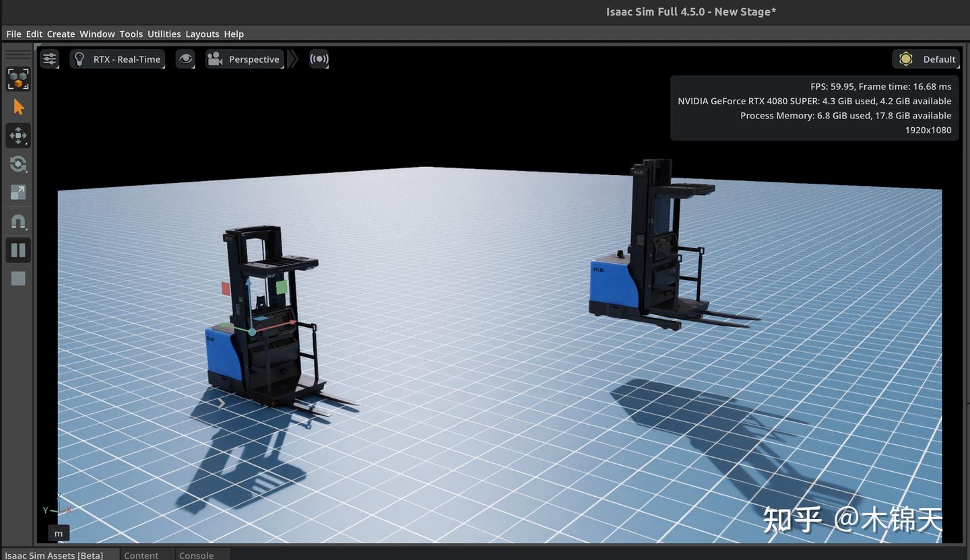Click the live sync broadcast icon

coord(319,59)
